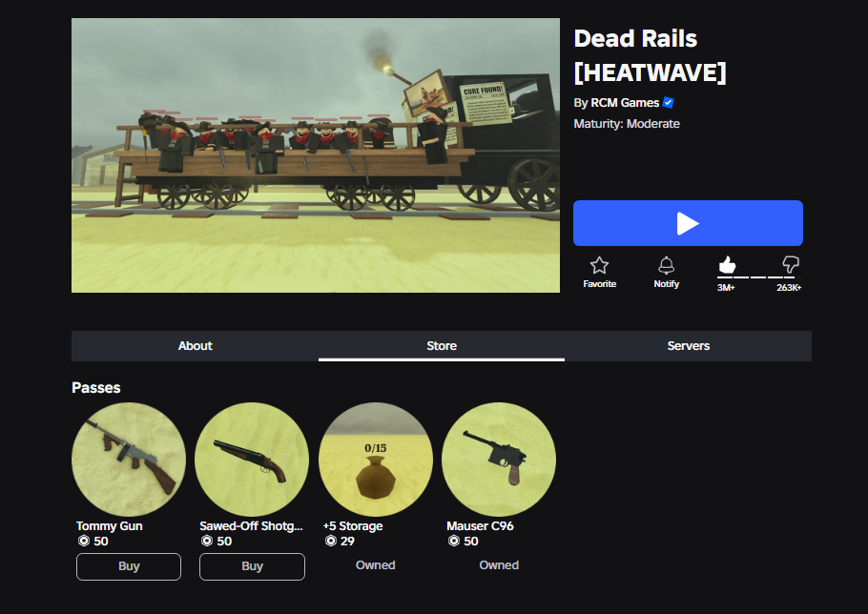Click Robux icon beside +5 Storage price
The height and width of the screenshot is (614, 868).
point(330,541)
